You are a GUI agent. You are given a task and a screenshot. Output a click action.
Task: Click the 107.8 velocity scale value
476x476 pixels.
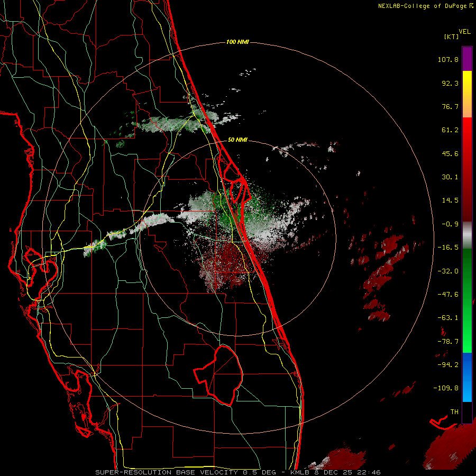(448, 59)
